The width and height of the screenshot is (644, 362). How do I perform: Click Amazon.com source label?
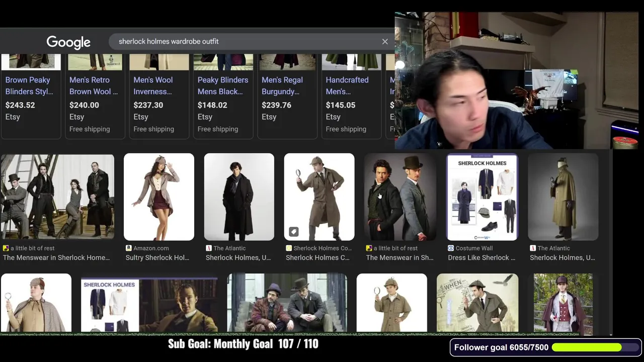click(x=151, y=248)
